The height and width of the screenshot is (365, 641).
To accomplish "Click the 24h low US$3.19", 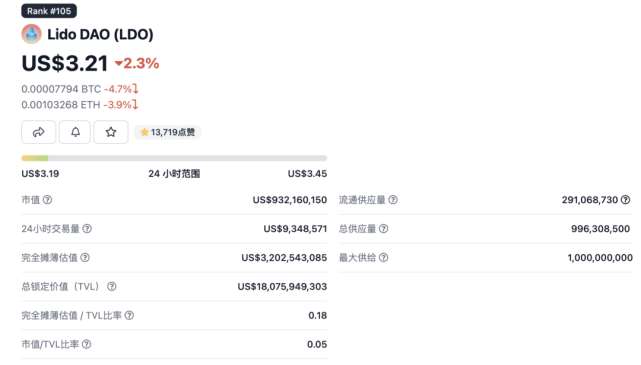I will pos(40,174).
